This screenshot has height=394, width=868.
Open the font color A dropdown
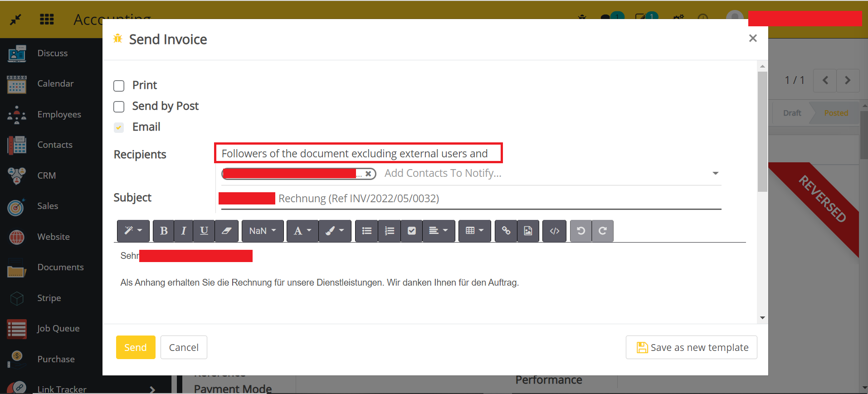click(302, 231)
